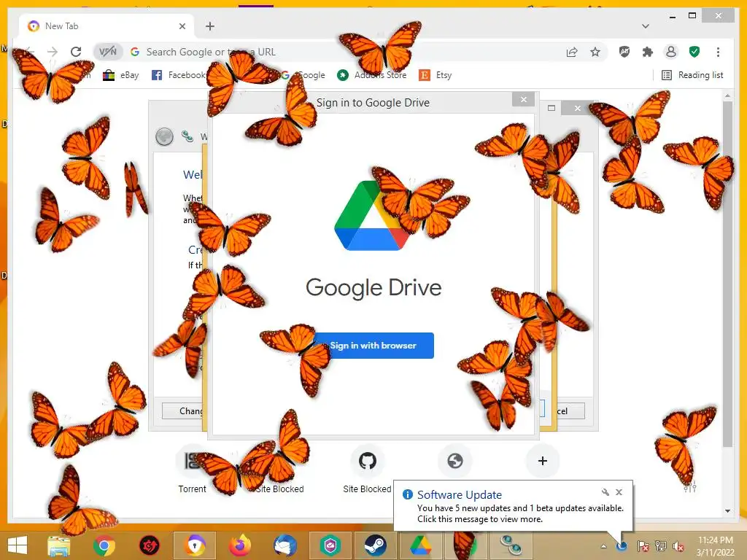The width and height of the screenshot is (747, 560).
Task: Open the browser three-dot menu
Action: tap(718, 52)
